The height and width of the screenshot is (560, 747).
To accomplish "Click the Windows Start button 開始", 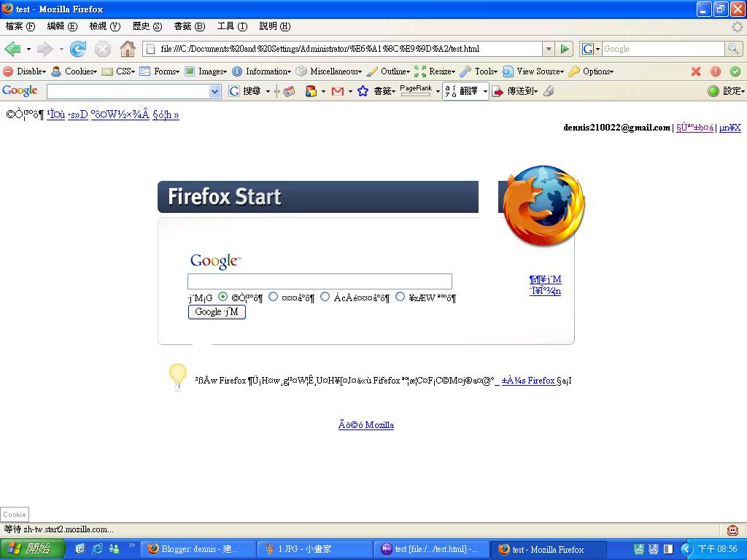I will (32, 548).
